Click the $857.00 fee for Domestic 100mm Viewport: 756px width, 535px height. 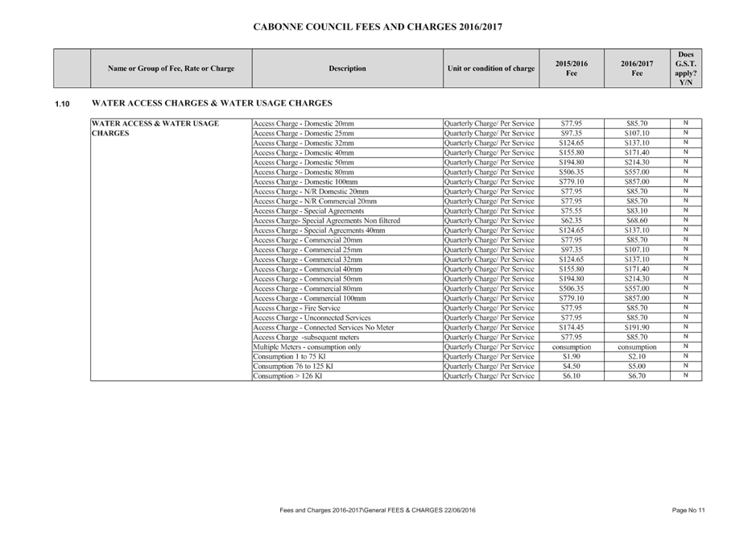637,182
